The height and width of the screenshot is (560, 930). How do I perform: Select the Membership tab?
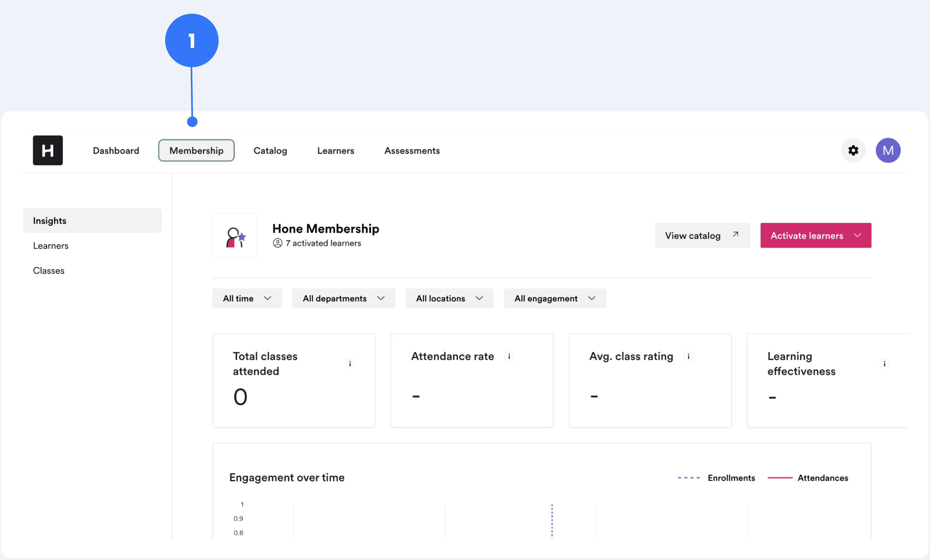pos(196,151)
